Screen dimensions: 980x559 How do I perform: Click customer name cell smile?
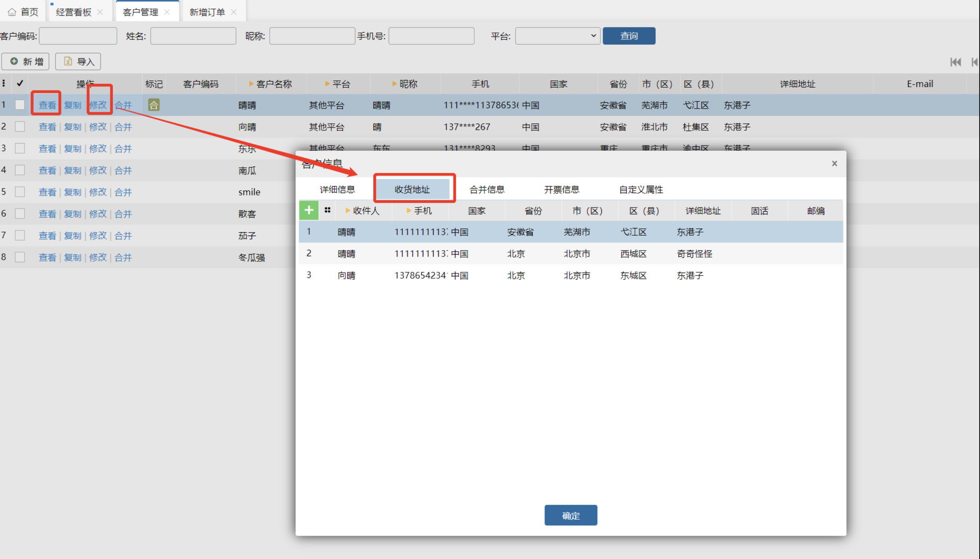(x=249, y=192)
